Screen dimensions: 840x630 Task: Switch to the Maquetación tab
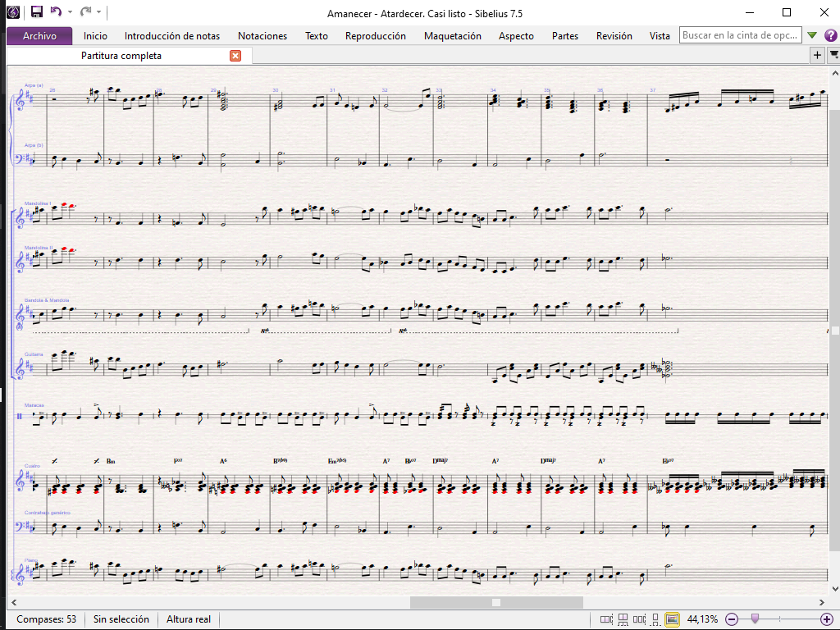point(453,36)
